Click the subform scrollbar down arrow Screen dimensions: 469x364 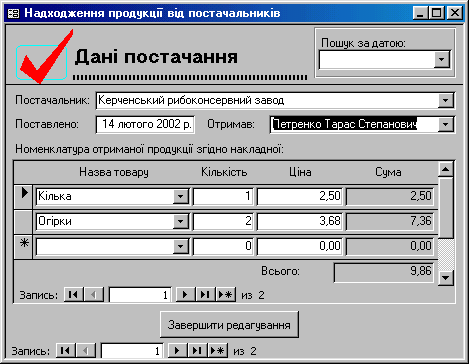446,278
